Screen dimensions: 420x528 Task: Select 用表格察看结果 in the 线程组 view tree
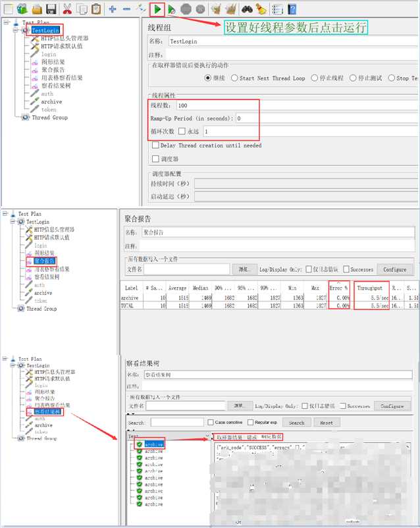[62, 78]
